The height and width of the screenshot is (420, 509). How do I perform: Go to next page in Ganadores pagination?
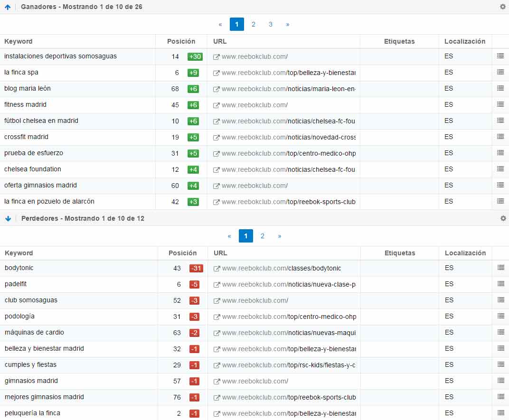(x=288, y=24)
